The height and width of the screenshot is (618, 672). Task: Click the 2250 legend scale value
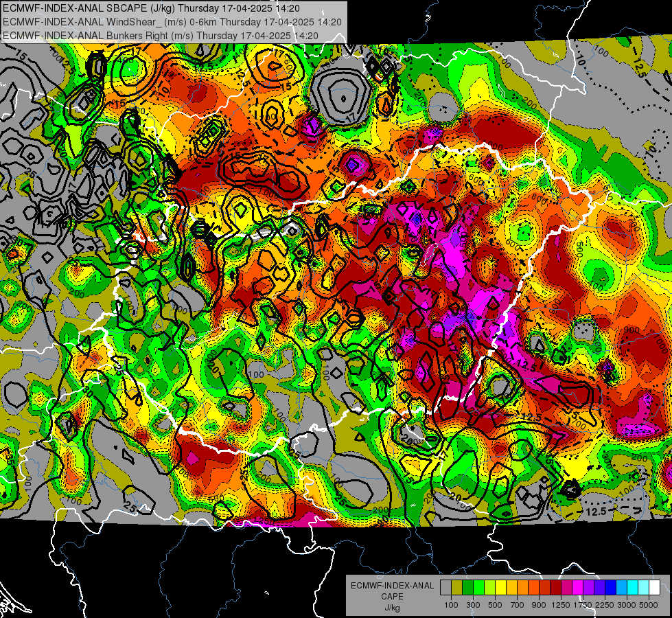click(605, 605)
